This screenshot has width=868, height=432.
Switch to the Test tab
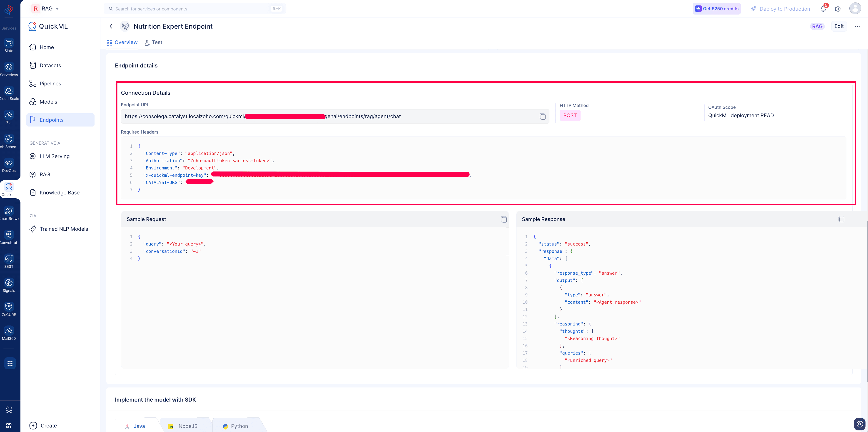(x=153, y=42)
